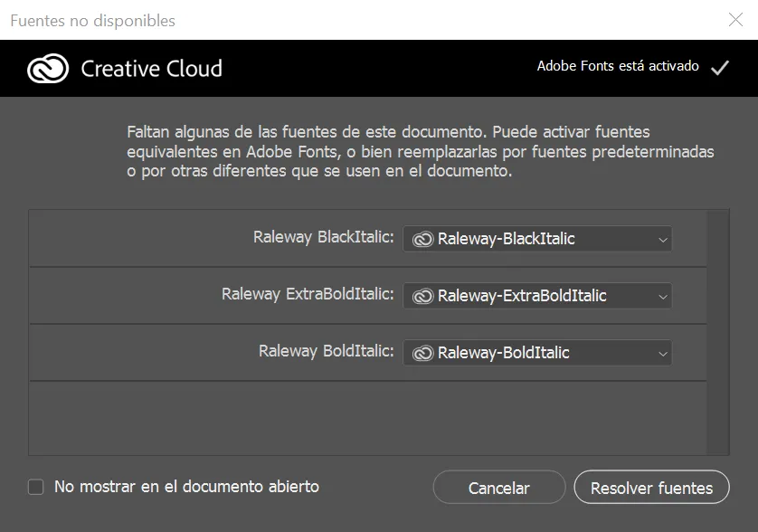Click the font list vertical scrollbar

point(718,332)
